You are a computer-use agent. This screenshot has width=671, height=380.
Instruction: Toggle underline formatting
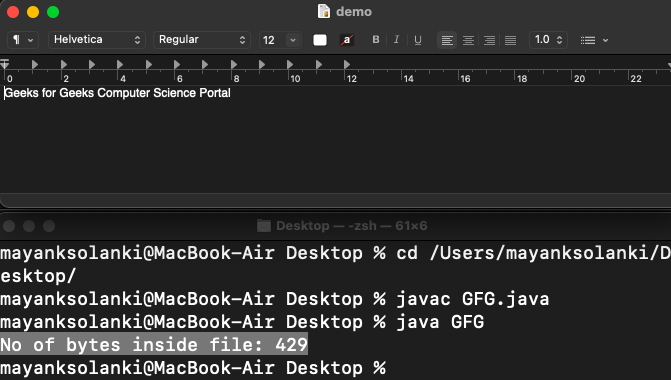418,40
